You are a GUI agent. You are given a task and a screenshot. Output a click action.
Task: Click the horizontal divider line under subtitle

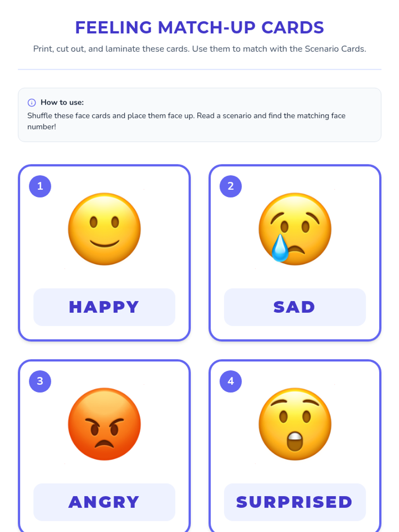(x=199, y=69)
